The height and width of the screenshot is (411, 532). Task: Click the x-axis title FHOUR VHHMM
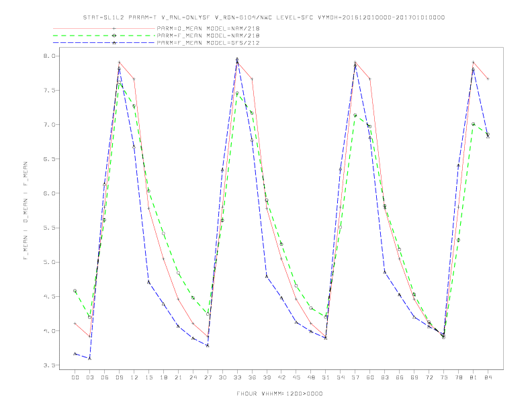point(279,394)
